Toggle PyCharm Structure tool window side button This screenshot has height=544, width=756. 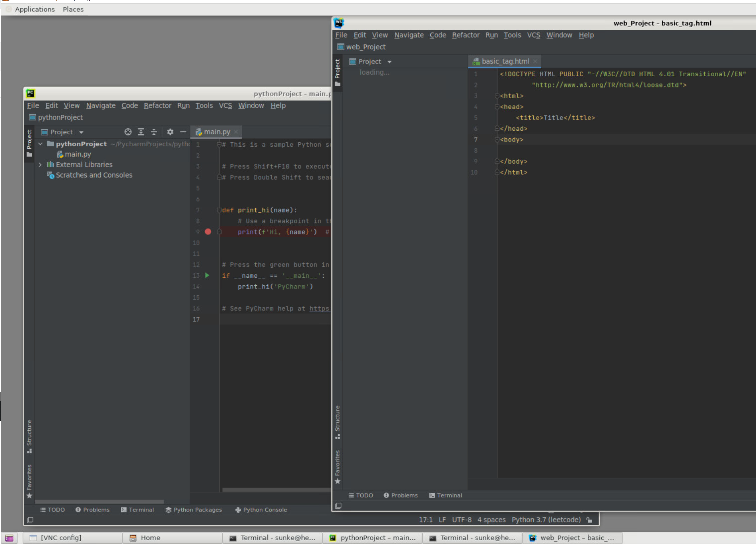pos(29,436)
